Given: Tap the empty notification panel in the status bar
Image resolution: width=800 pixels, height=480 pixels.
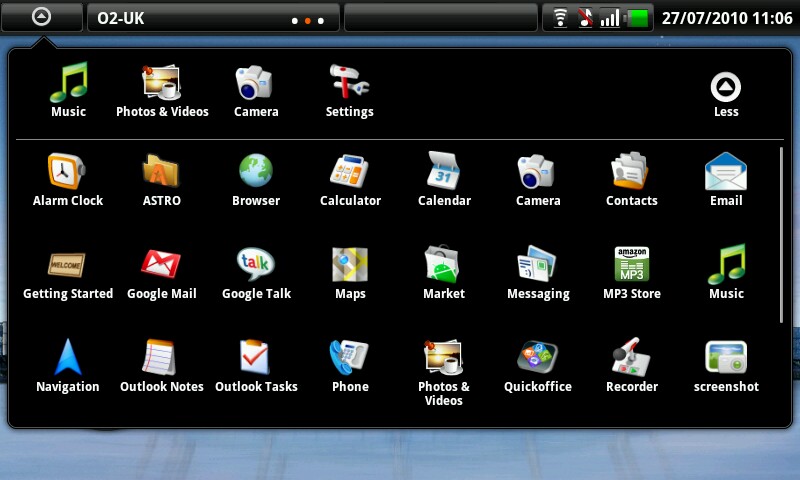Looking at the screenshot, I should pos(441,18).
